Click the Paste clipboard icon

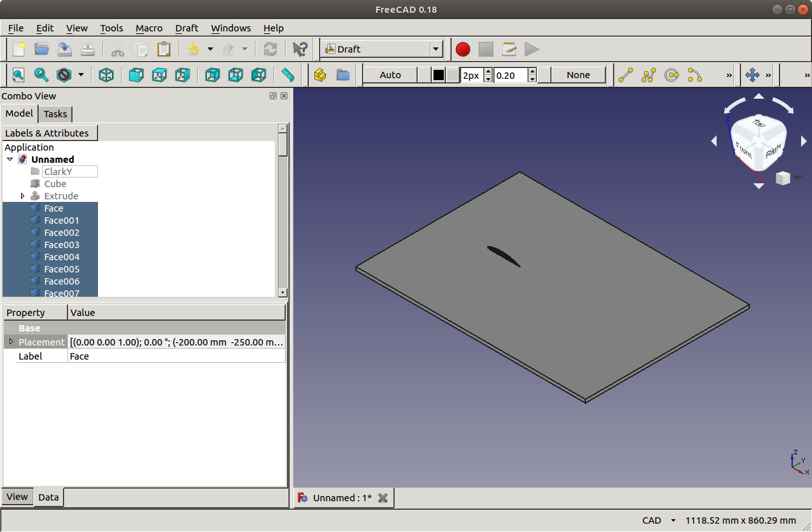164,49
